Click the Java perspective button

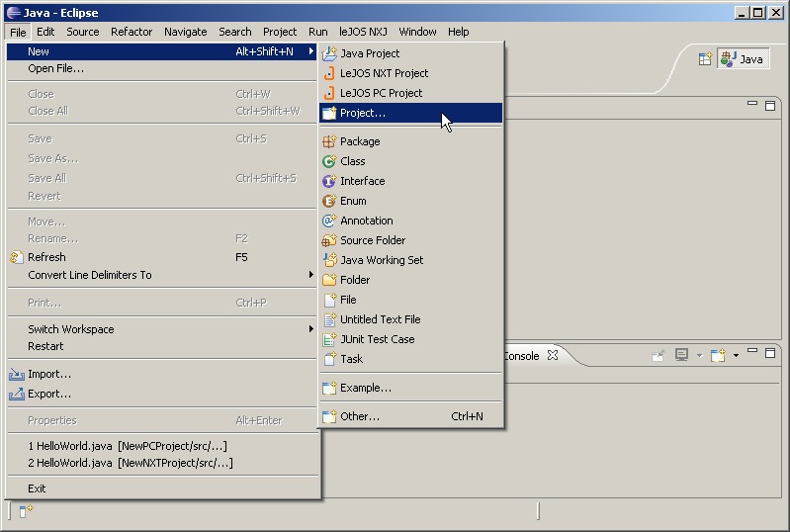[x=744, y=59]
